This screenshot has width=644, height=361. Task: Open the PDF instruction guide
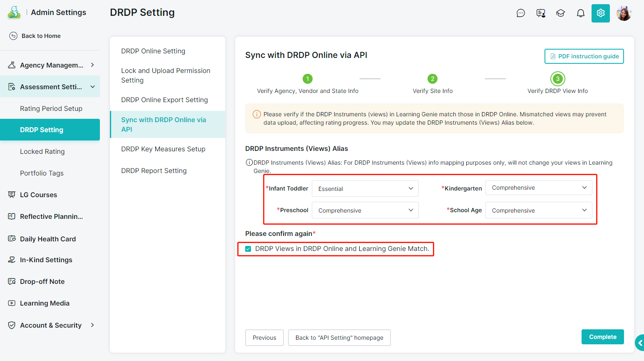coord(584,56)
